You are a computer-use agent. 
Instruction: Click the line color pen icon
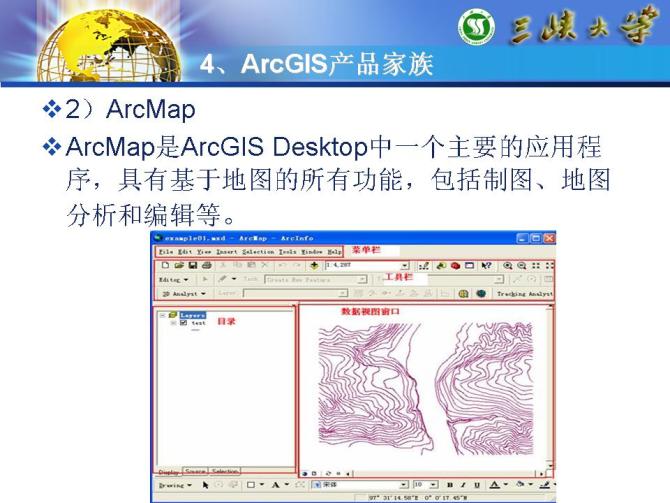(x=545, y=485)
